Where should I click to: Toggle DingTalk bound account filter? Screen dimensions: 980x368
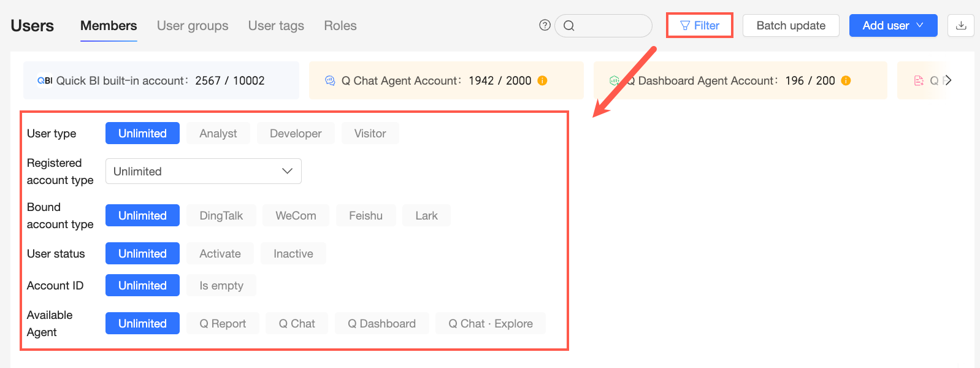click(221, 215)
